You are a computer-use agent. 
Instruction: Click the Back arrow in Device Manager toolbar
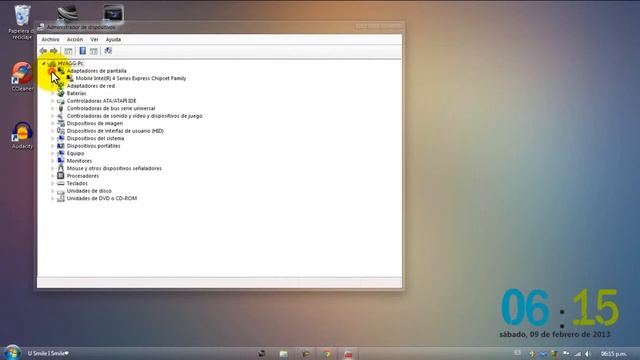pos(43,51)
